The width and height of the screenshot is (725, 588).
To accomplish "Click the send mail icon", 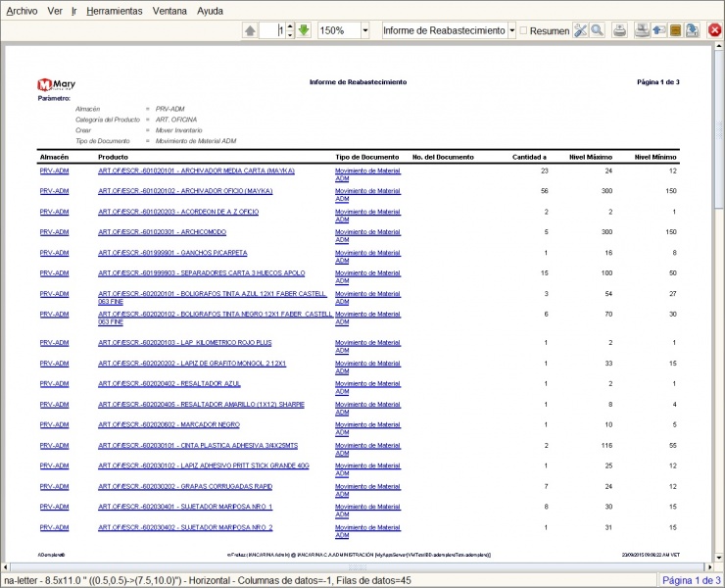I will pos(659,31).
